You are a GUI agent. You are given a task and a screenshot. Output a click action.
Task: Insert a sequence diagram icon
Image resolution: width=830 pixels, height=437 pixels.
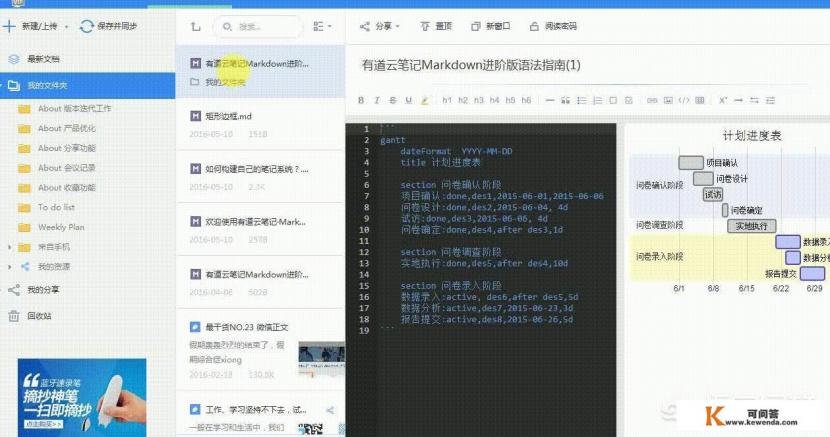[754, 100]
